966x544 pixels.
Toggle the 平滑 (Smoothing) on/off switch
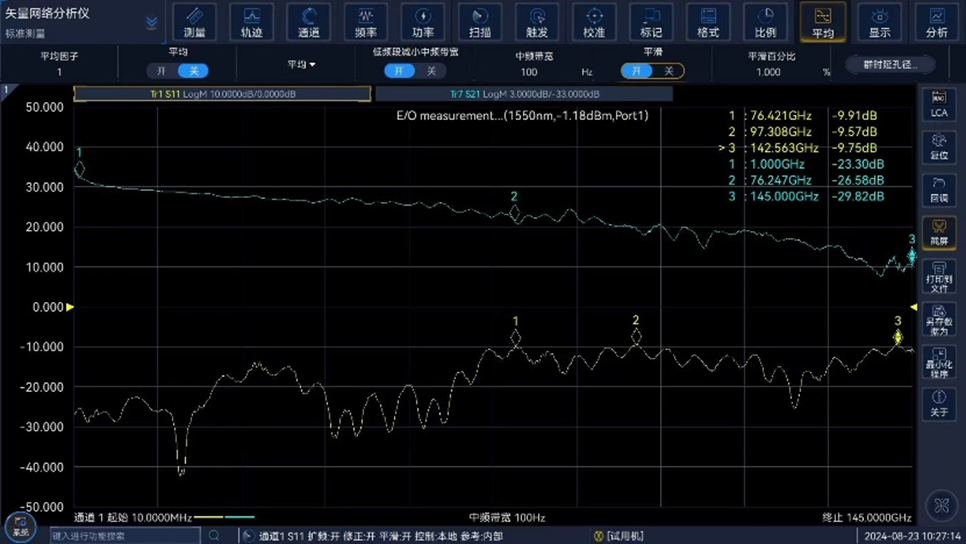(x=652, y=71)
